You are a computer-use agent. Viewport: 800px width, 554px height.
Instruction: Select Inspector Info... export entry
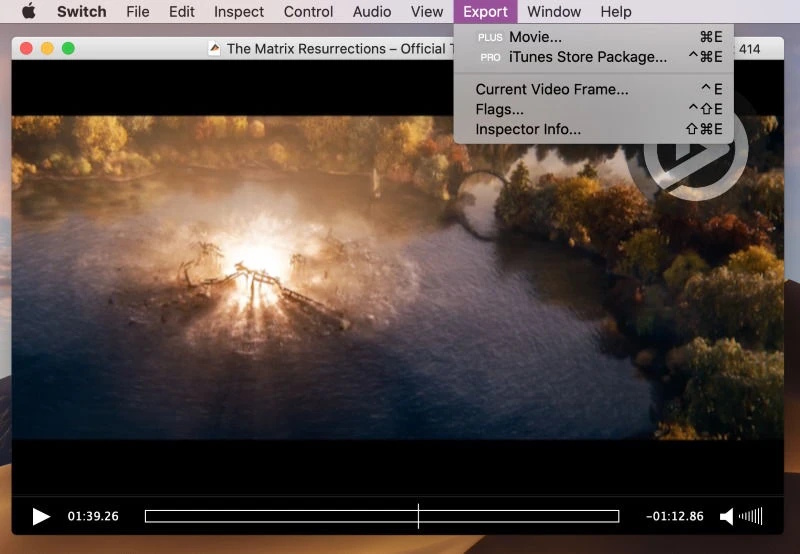tap(593, 129)
